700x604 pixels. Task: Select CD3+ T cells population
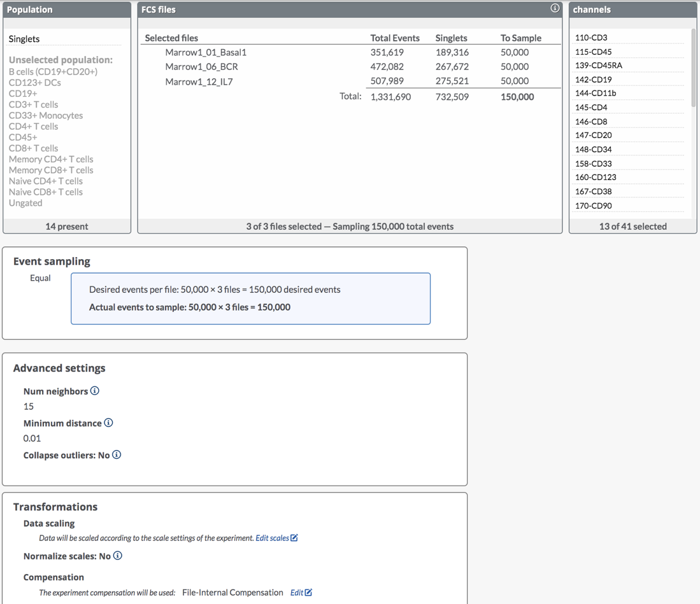tap(34, 104)
